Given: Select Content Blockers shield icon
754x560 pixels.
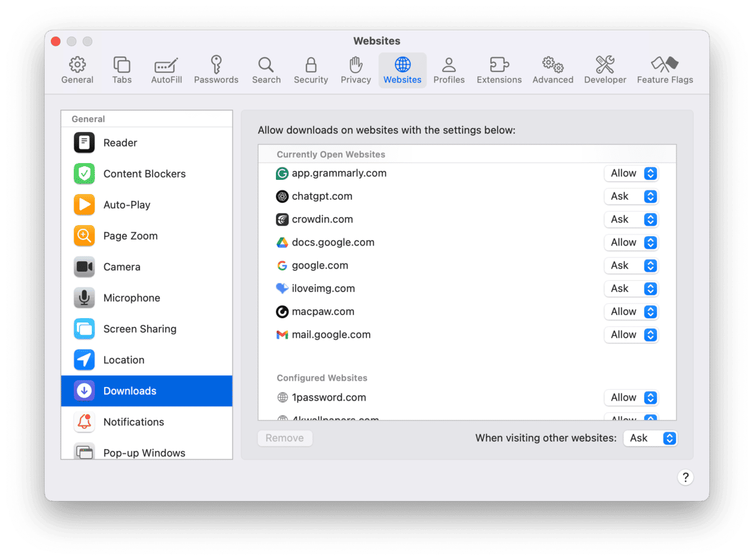Looking at the screenshot, I should point(84,174).
